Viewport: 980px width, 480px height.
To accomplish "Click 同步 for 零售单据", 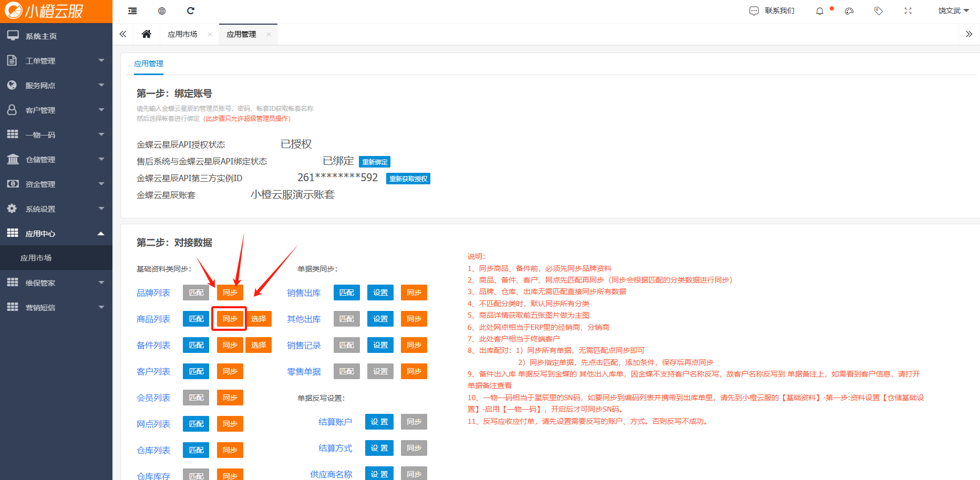I will point(414,371).
